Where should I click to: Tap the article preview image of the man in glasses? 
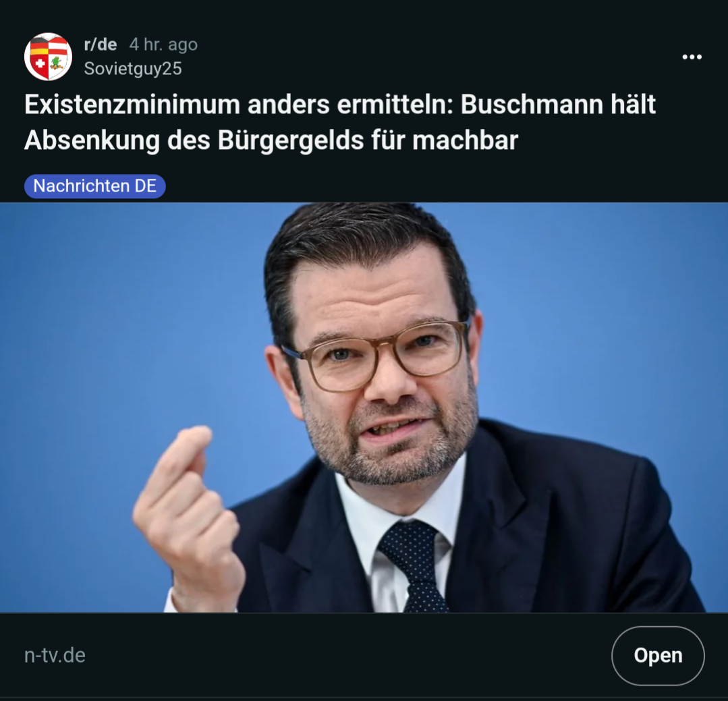pyautogui.click(x=364, y=408)
